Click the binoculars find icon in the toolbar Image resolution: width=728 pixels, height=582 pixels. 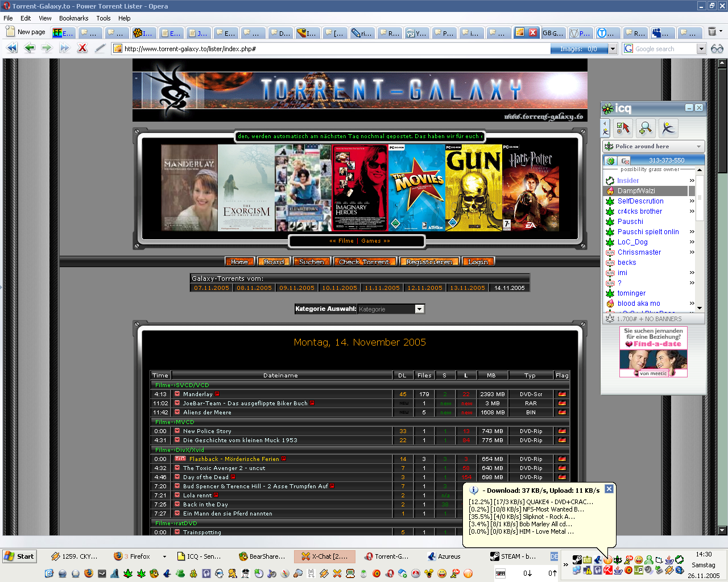pyautogui.click(x=717, y=49)
